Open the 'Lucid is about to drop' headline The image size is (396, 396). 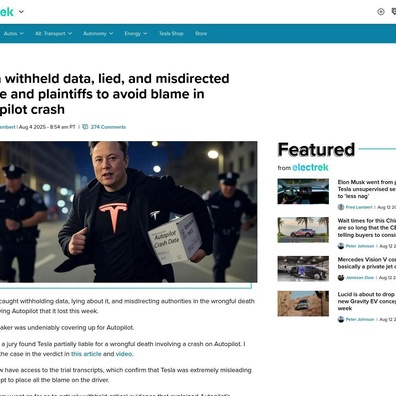[367, 301]
